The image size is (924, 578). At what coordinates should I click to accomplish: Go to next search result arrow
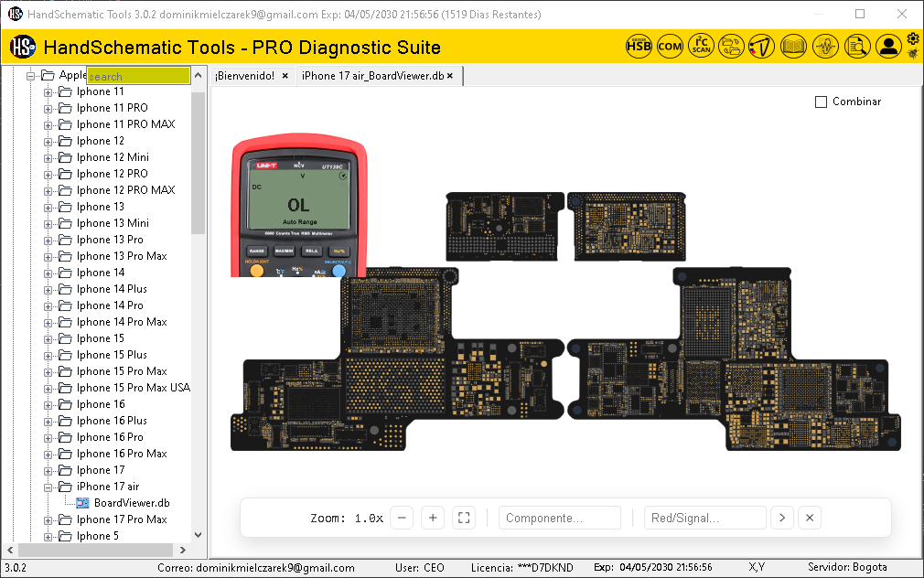click(782, 518)
